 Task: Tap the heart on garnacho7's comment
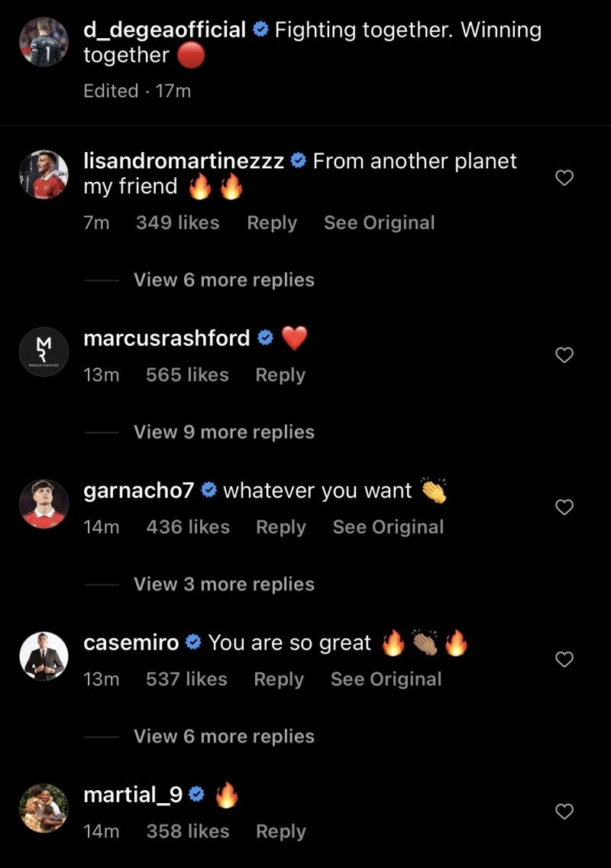point(564,507)
